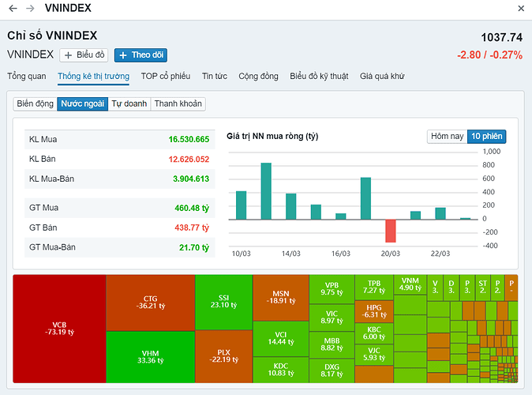Open the Tin tức tab

pos(215,77)
